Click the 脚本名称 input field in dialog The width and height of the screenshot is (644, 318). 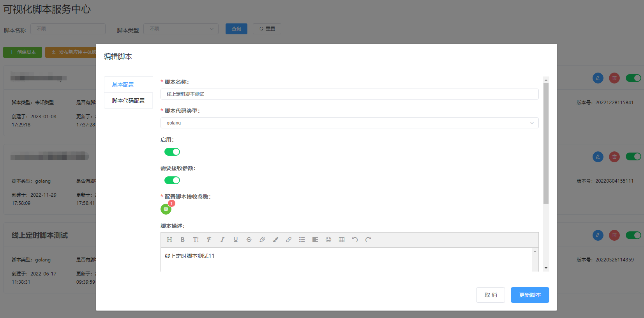click(349, 94)
